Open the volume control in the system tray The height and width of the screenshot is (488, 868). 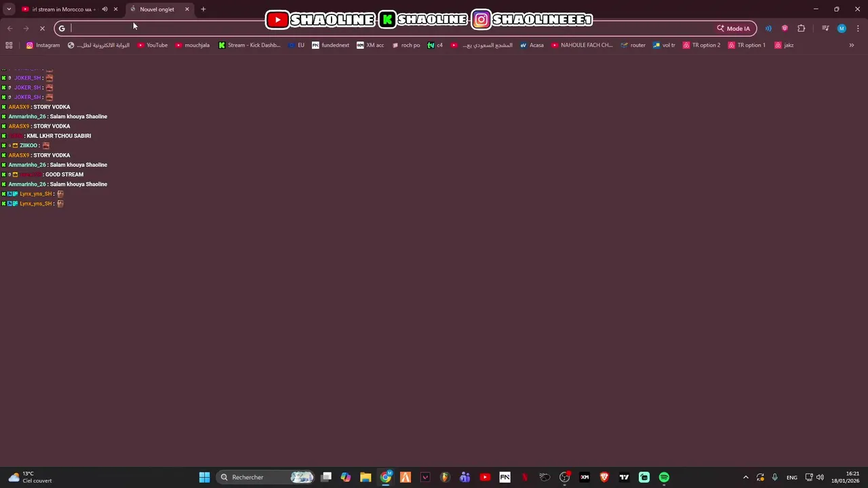click(x=820, y=477)
